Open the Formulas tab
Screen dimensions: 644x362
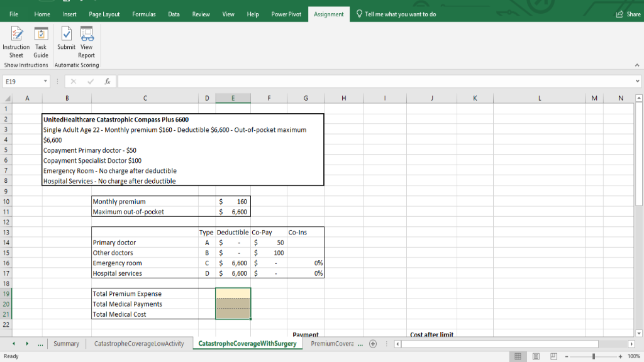pyautogui.click(x=144, y=14)
